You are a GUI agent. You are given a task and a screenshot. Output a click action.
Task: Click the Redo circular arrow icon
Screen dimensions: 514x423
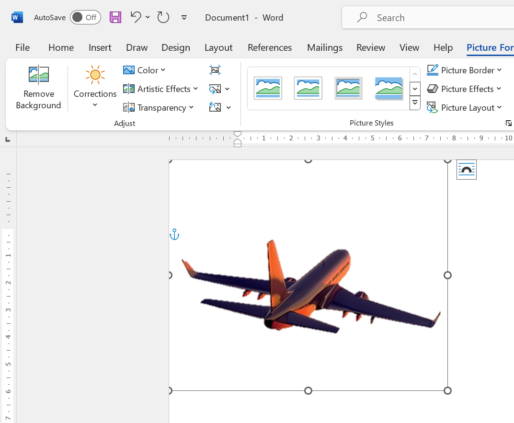tap(163, 17)
